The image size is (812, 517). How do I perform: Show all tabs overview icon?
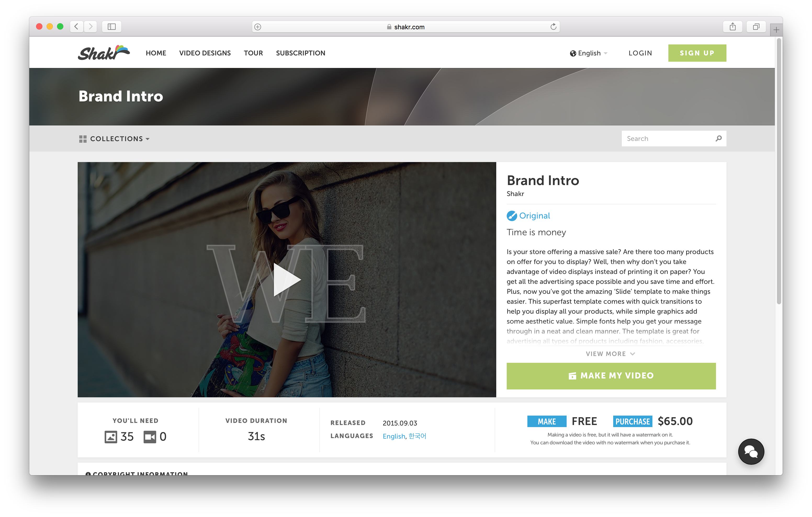pos(756,27)
